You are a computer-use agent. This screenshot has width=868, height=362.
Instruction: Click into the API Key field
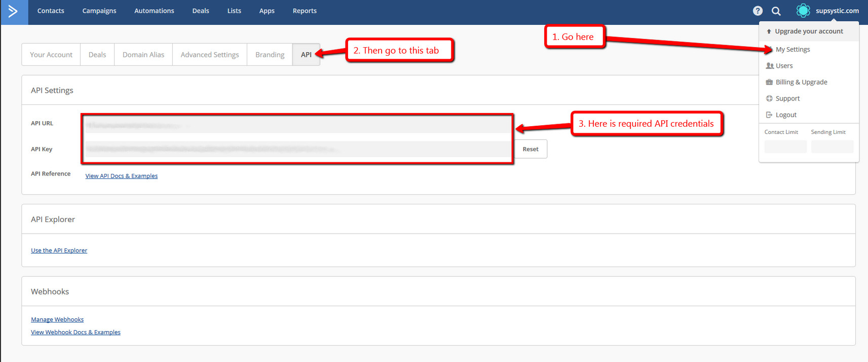click(298, 149)
